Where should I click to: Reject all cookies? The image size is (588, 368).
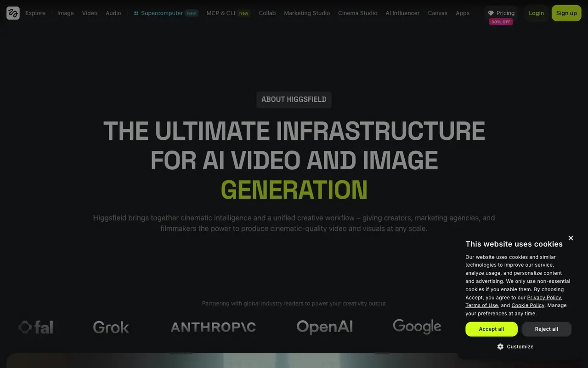547,329
